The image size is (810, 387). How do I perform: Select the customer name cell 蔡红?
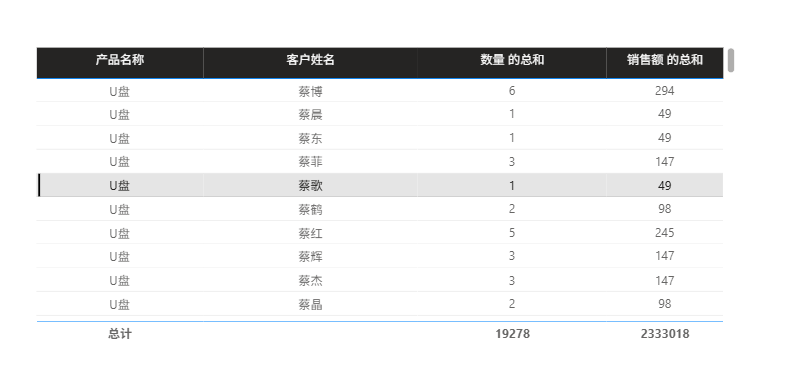[310, 233]
